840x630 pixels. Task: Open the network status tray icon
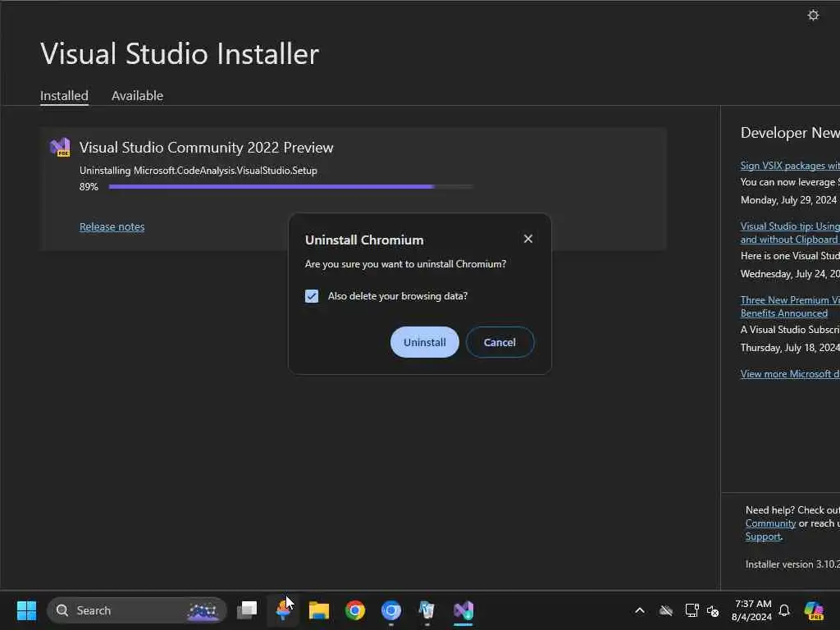coord(692,610)
